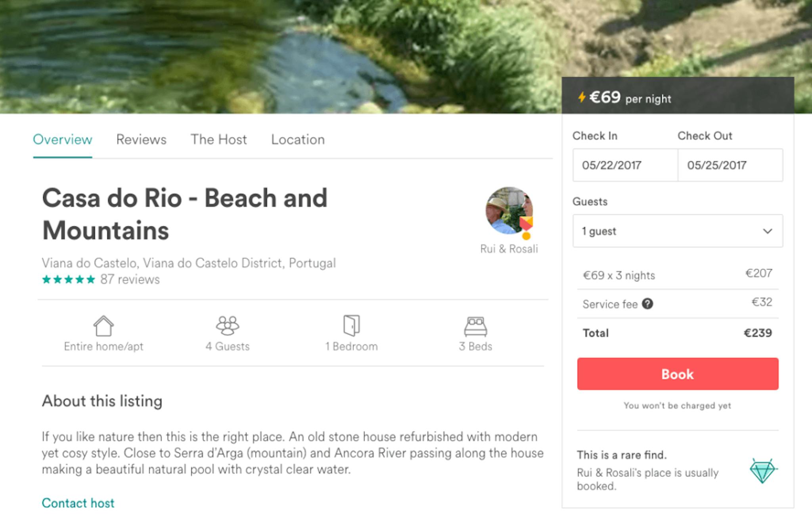
Task: Click the Check Out date field
Action: tap(730, 165)
